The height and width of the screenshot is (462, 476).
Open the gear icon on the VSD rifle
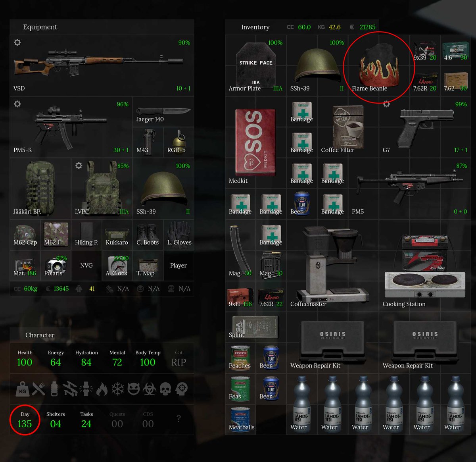(17, 42)
